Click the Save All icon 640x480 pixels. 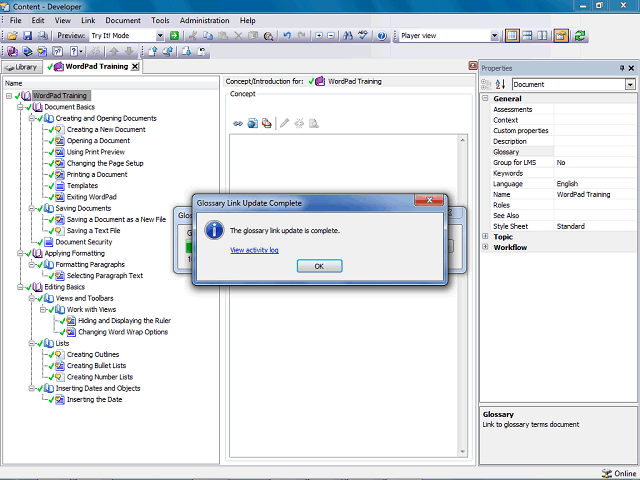pyautogui.click(x=42, y=36)
